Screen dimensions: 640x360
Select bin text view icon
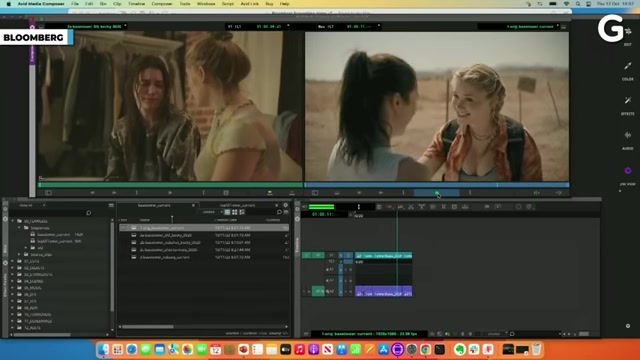227,212
